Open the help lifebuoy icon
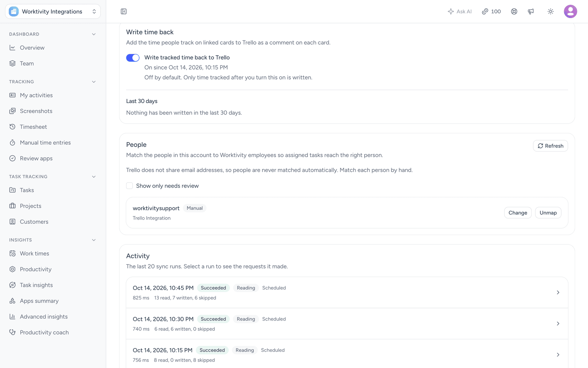The image size is (588, 368). coord(514,11)
